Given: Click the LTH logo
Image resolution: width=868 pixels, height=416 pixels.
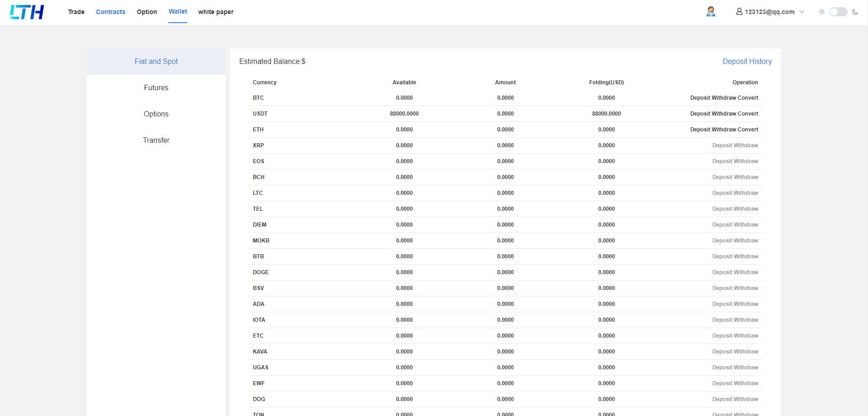Looking at the screenshot, I should click(27, 12).
